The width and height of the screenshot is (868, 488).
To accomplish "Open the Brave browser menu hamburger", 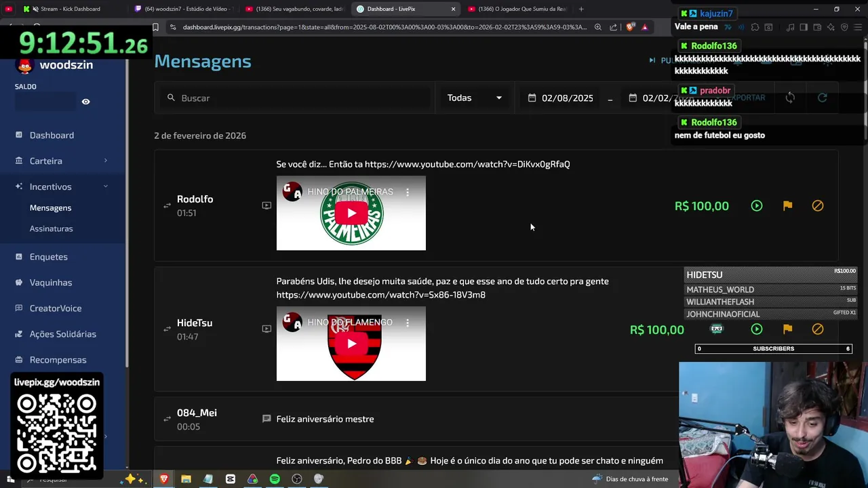I will [859, 27].
